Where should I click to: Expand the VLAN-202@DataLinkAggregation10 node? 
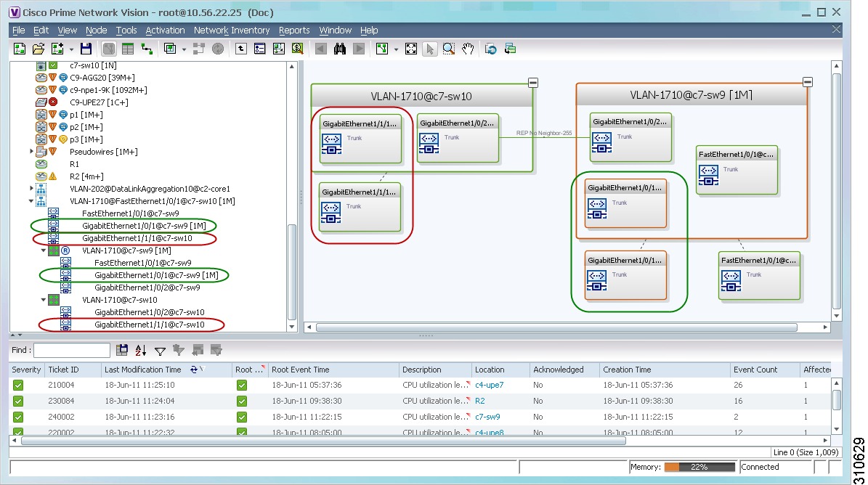click(x=31, y=189)
